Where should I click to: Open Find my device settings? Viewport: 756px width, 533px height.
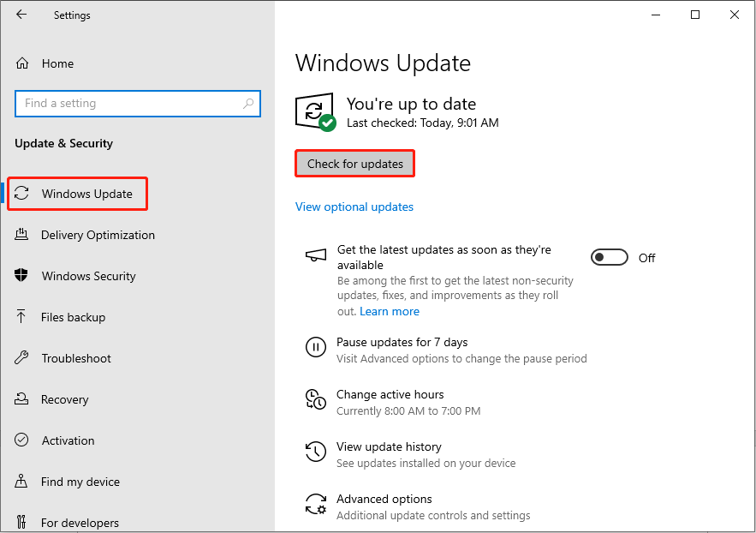[80, 482]
